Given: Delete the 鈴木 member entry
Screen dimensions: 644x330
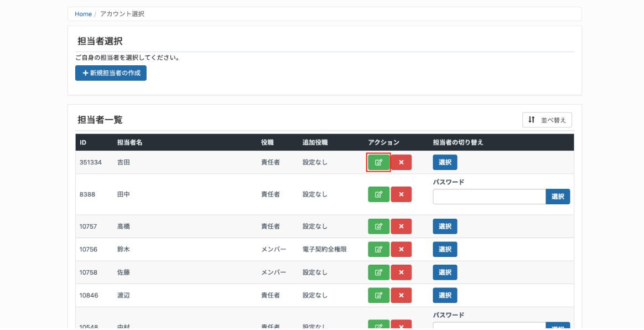Looking at the screenshot, I should point(401,250).
